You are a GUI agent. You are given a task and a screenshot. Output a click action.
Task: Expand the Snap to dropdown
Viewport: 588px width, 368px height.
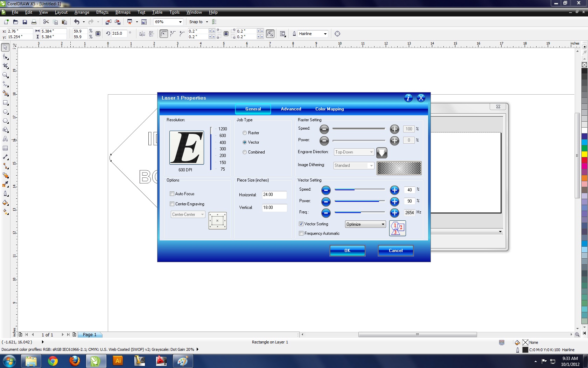[x=206, y=22]
